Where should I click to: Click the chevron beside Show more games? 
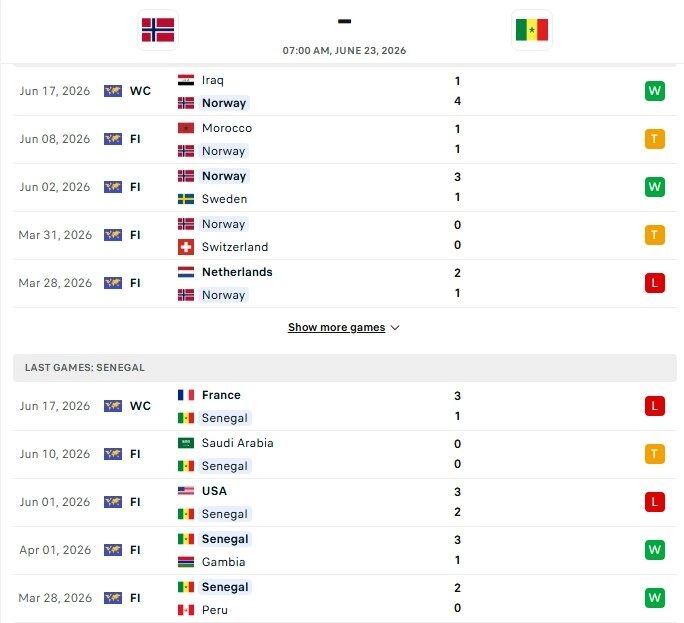point(395,328)
